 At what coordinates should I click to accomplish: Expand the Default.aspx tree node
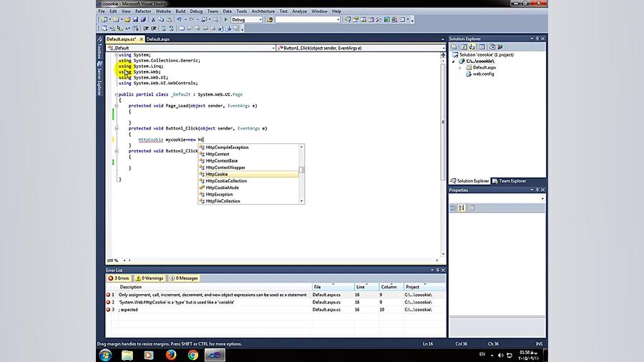[x=460, y=67]
